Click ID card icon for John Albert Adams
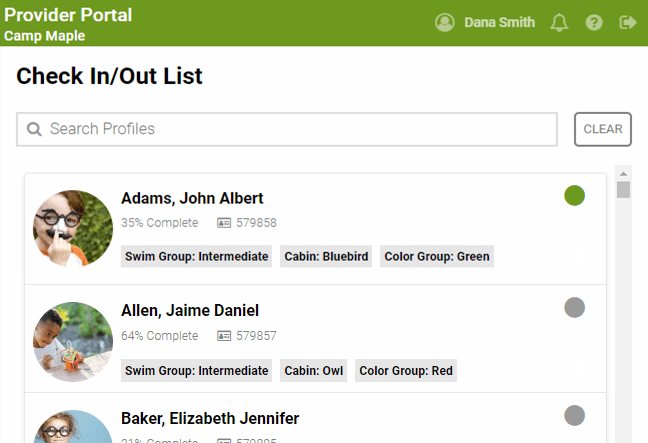The height and width of the screenshot is (443, 648). [224, 223]
